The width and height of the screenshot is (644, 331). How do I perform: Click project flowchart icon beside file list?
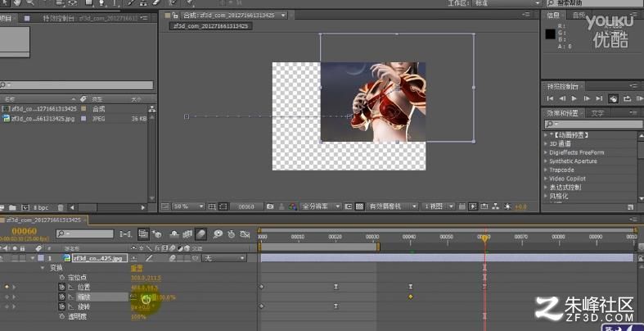[152, 109]
